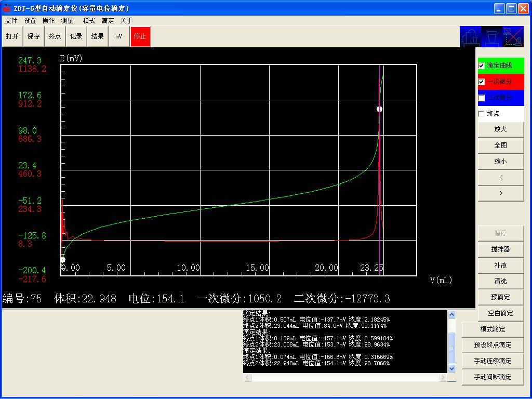Click the titration apparatus icon at top right
The height and width of the screenshot is (399, 532).
pos(470,37)
